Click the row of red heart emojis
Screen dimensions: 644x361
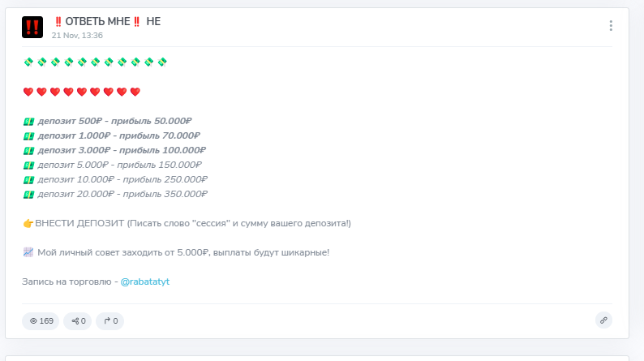coord(82,92)
